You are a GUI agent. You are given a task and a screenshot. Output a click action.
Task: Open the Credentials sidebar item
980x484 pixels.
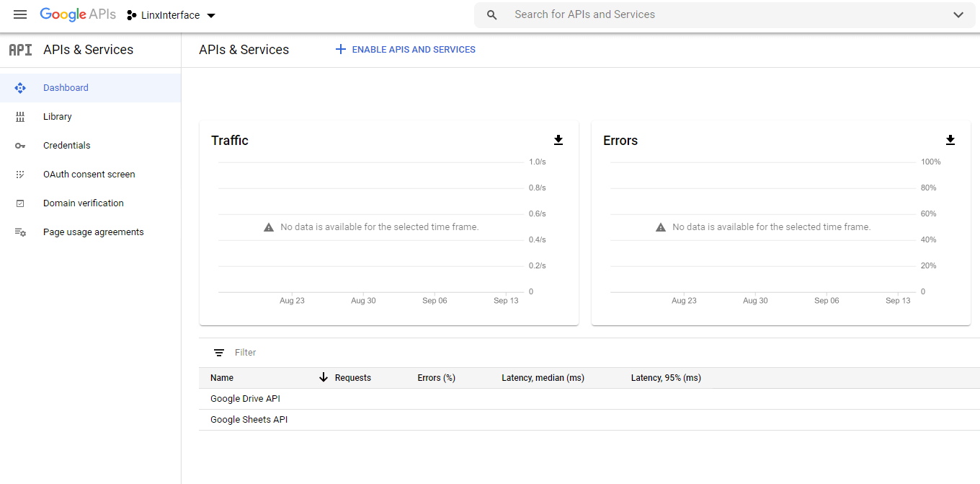click(90, 146)
